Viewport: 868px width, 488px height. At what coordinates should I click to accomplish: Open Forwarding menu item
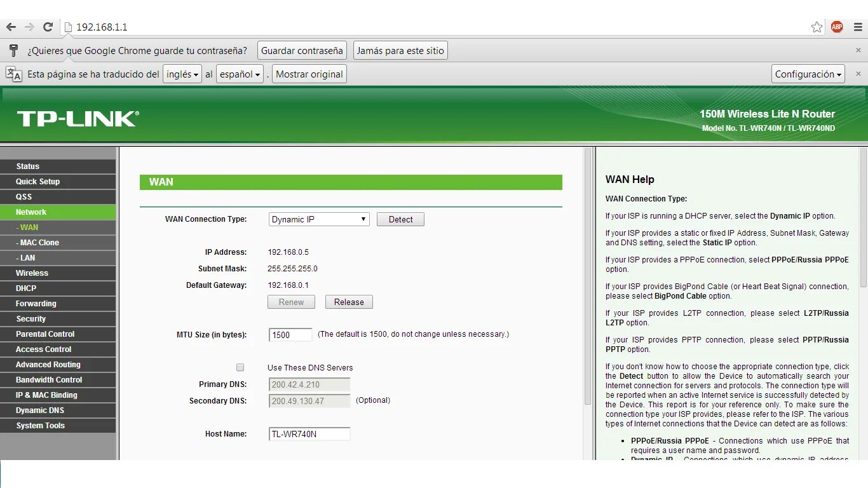pos(58,303)
